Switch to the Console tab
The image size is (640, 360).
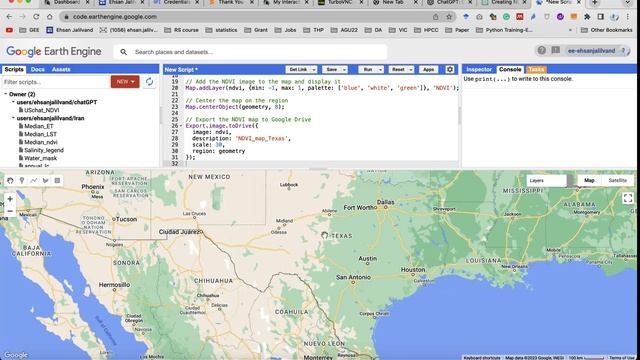tap(510, 69)
